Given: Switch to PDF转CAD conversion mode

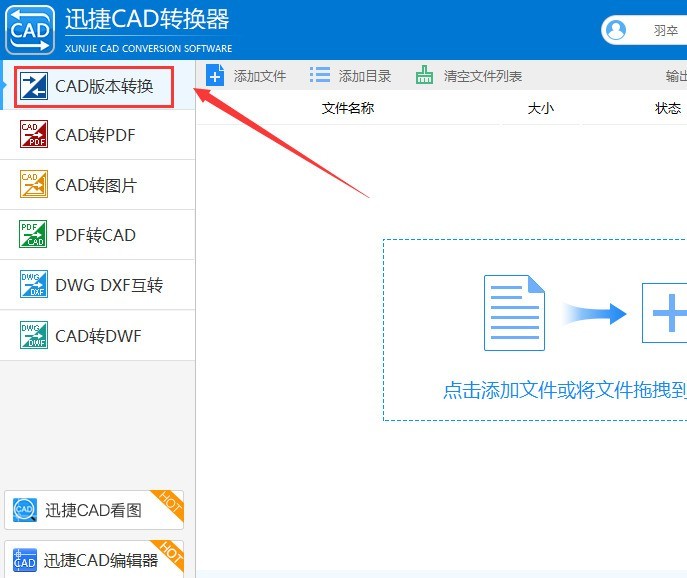Looking at the screenshot, I should (95, 235).
